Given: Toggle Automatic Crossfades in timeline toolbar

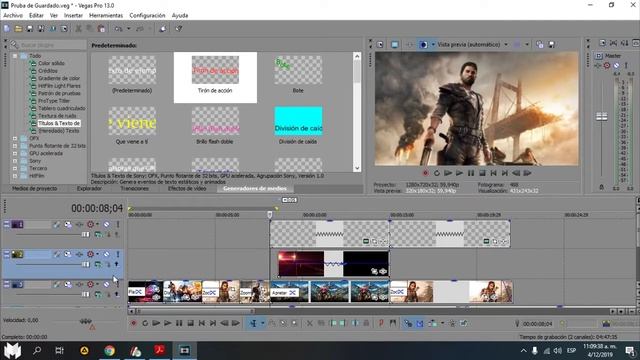Looking at the screenshot, I should 420,323.
